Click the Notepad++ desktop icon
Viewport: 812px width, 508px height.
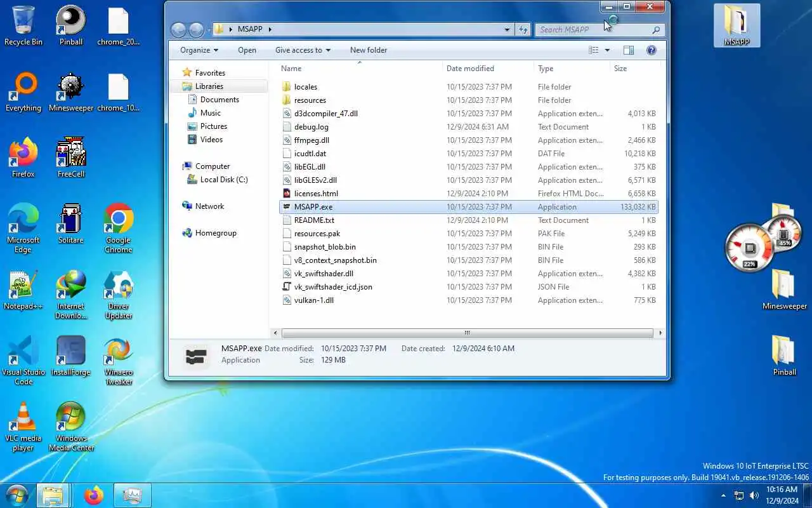tap(23, 290)
